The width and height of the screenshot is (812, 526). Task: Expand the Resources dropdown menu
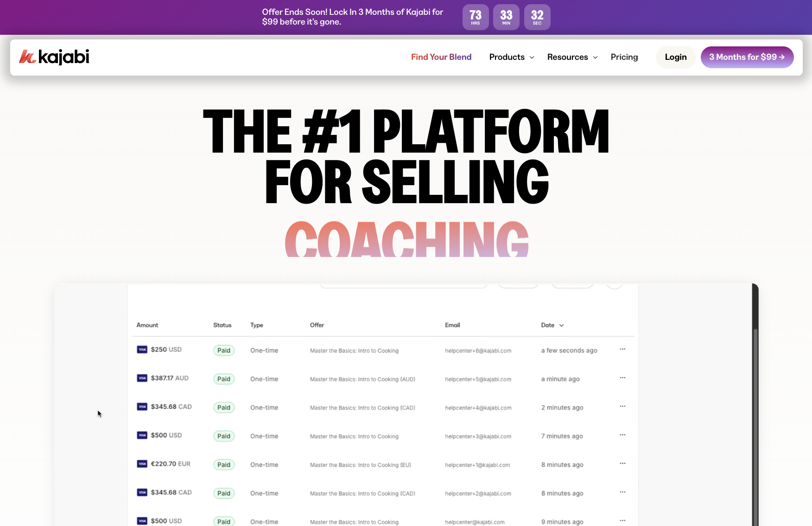pos(572,57)
